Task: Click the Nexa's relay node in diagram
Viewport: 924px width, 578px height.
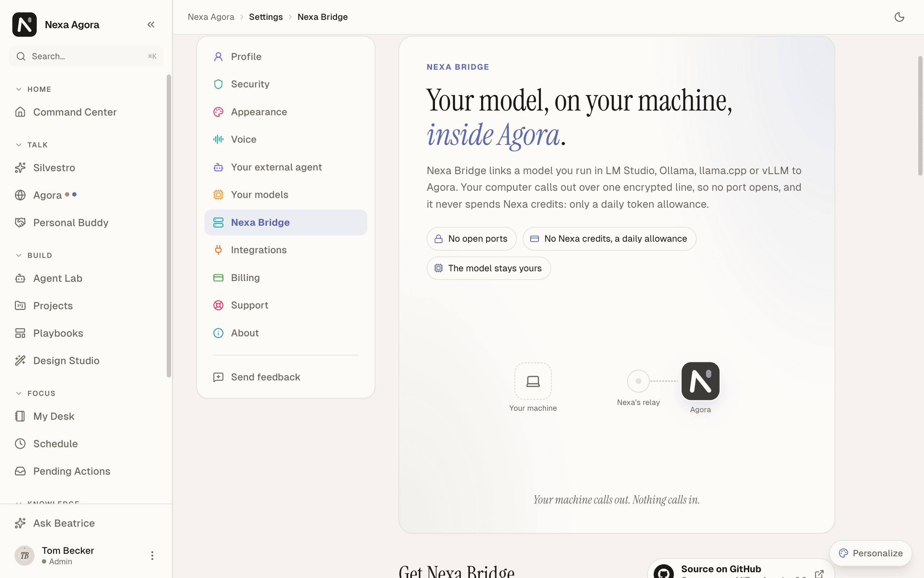Action: click(638, 381)
